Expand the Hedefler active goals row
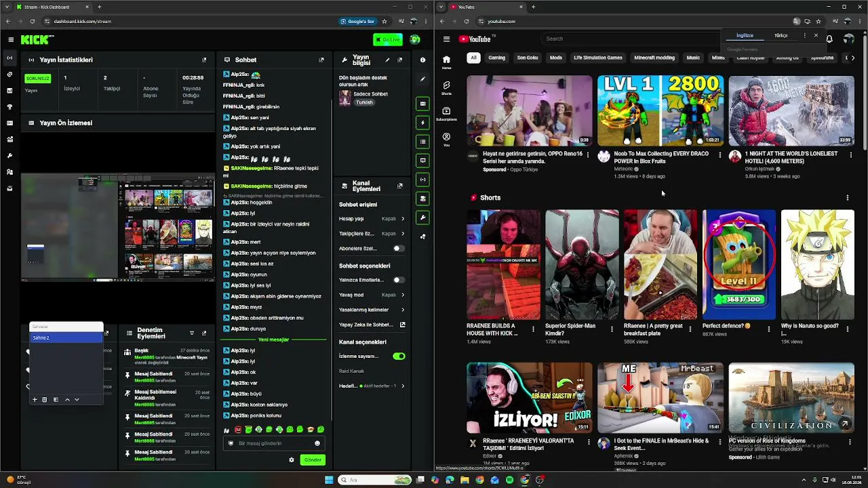Viewport: 868px width, 488px height. coord(371,386)
